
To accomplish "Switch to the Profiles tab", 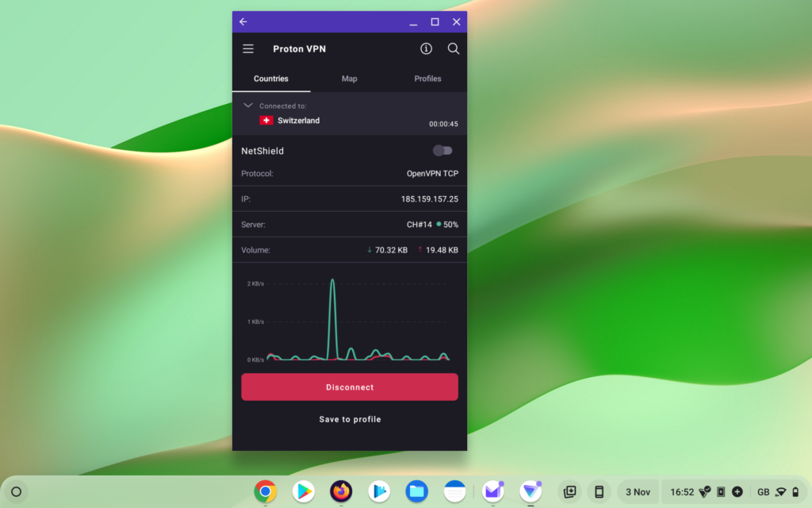I will tap(427, 79).
